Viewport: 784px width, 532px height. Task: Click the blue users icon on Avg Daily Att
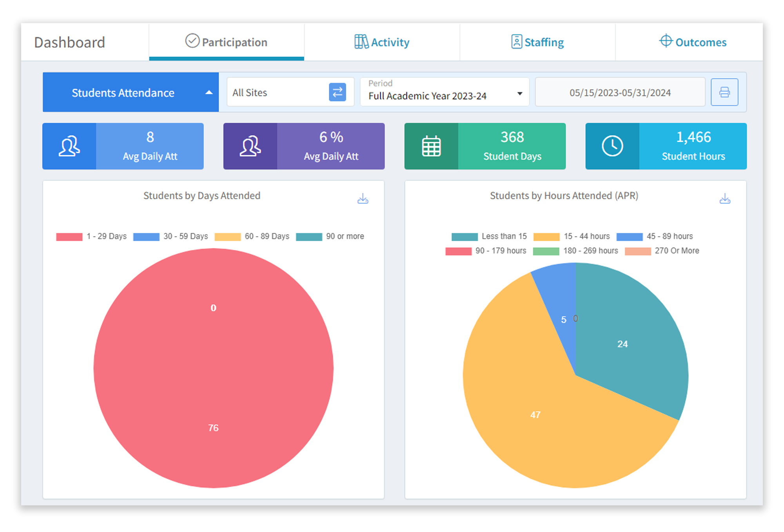69,146
